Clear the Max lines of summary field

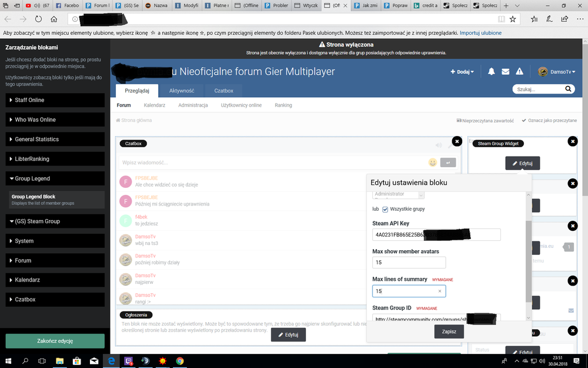click(439, 291)
